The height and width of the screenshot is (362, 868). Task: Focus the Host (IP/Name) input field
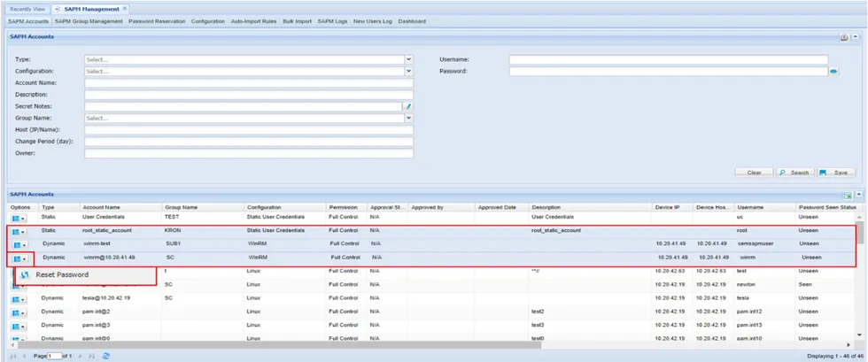click(249, 129)
